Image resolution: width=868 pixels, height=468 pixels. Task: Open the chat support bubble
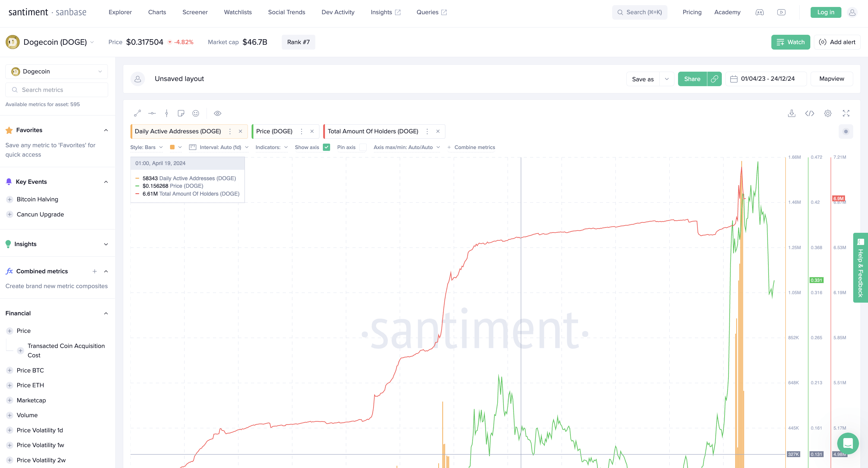(x=848, y=444)
